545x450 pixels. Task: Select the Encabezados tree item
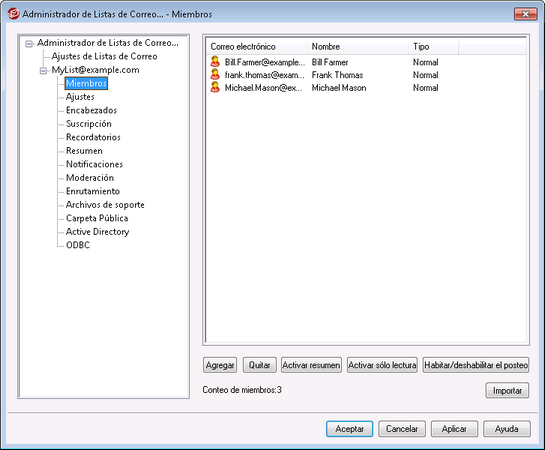91,110
